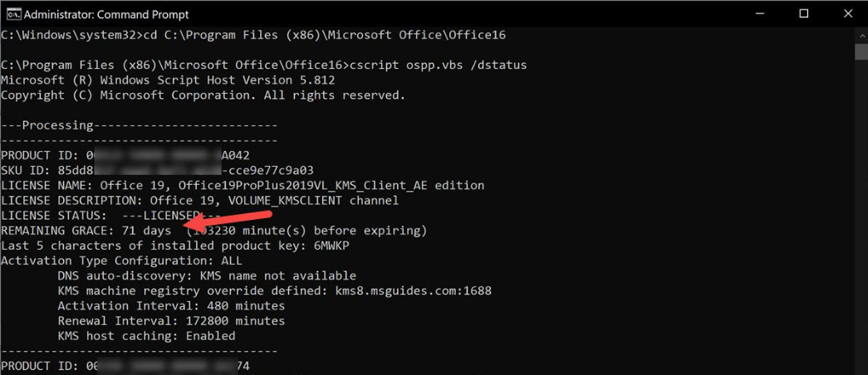Screen dimensions: 868x375
Task: Click the Windows Script Host Version line
Action: coord(168,80)
